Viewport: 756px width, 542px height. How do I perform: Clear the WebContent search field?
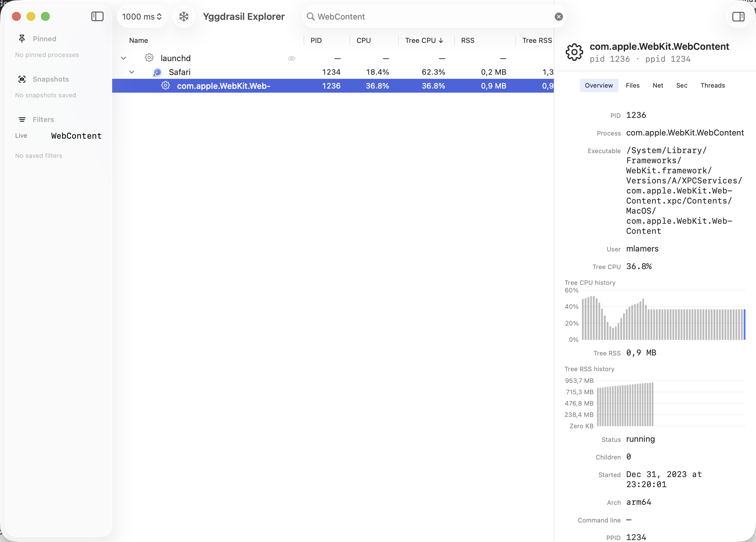[559, 17]
